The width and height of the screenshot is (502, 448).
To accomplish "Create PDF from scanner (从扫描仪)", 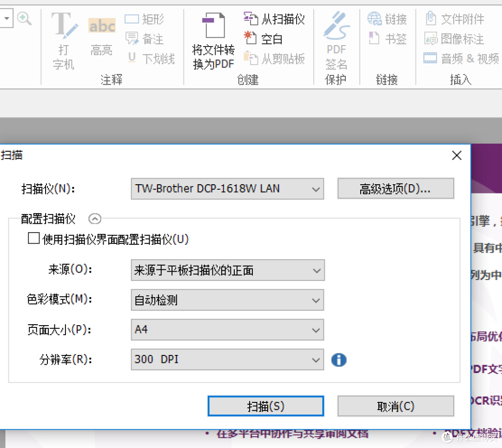I will 274,19.
